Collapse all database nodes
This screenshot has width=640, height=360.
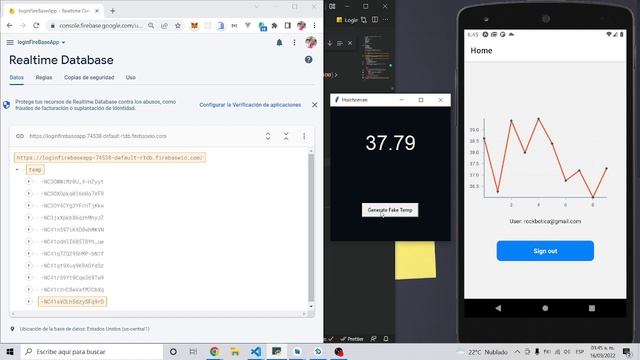[286, 136]
